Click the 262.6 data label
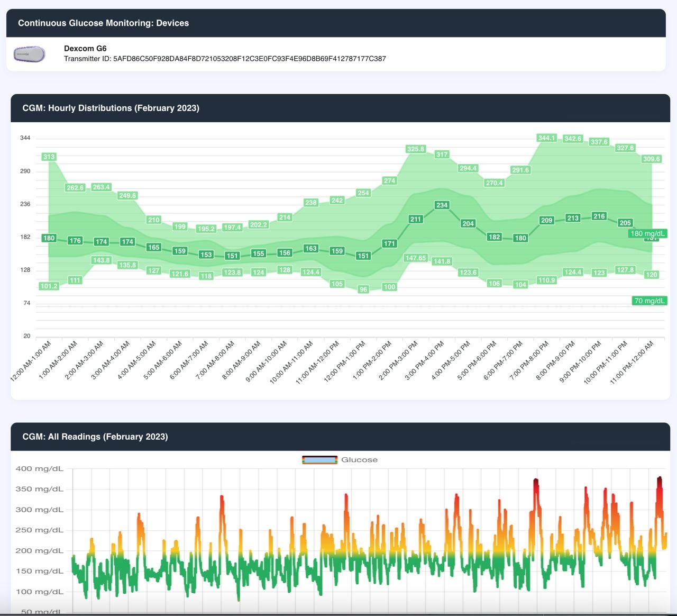677x616 pixels. coord(75,187)
